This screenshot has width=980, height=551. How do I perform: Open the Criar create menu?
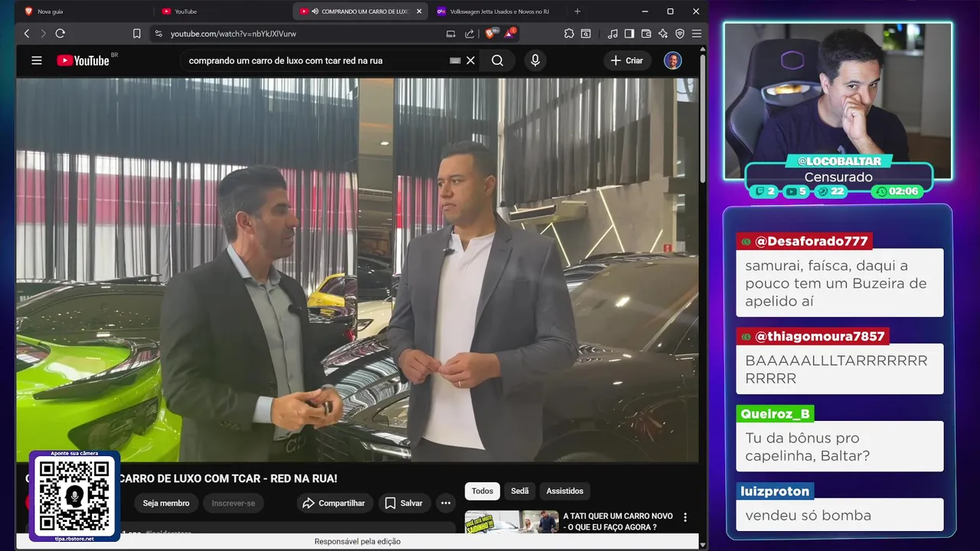(x=627, y=60)
